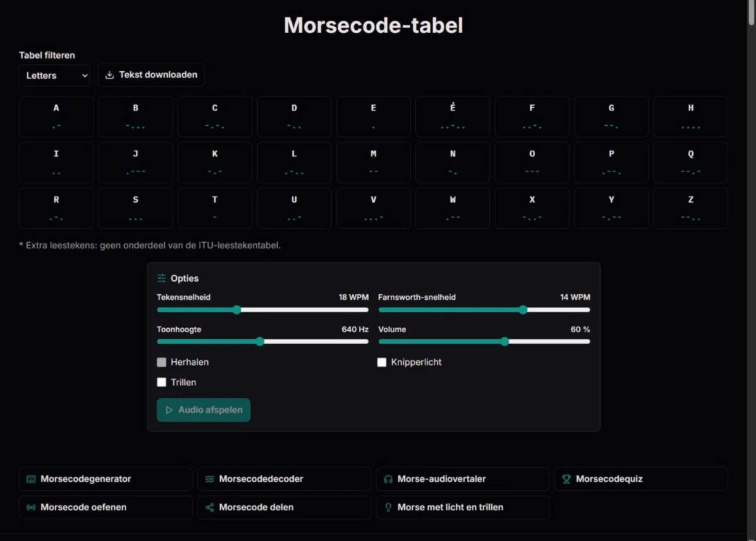Select the letter X morse card
This screenshot has width=756, height=541.
[x=532, y=208]
